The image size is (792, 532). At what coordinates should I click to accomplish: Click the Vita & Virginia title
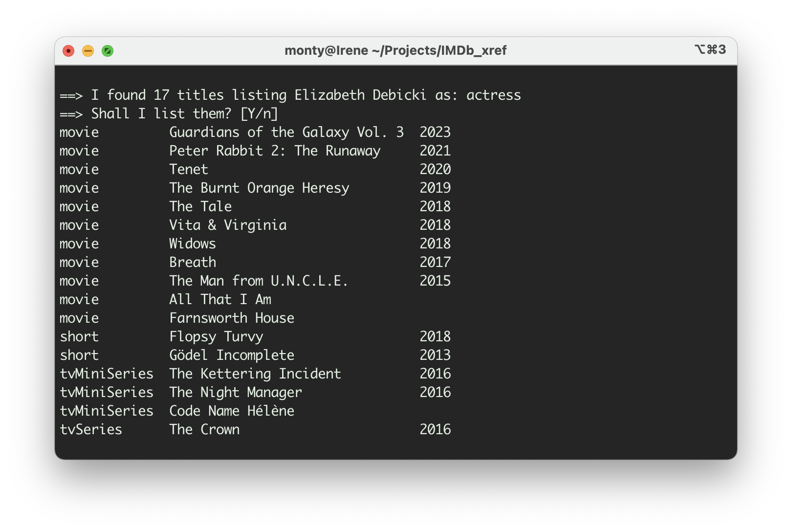[x=228, y=225]
